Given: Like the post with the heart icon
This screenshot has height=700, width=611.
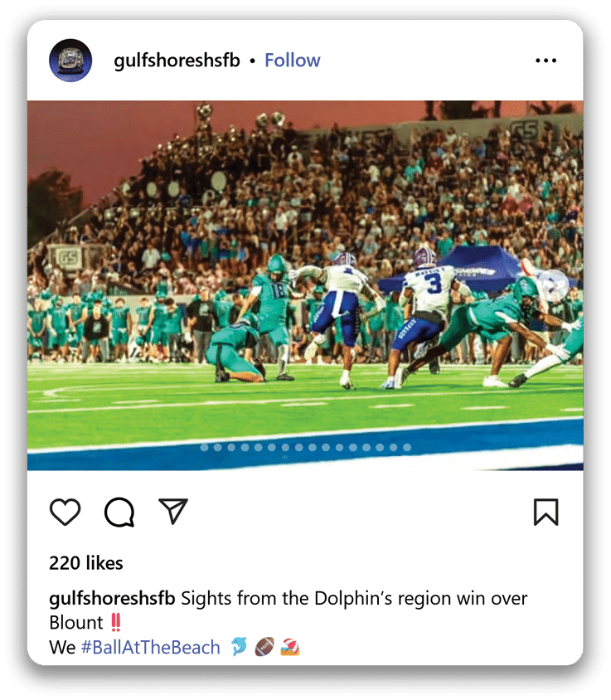Looking at the screenshot, I should (x=65, y=511).
